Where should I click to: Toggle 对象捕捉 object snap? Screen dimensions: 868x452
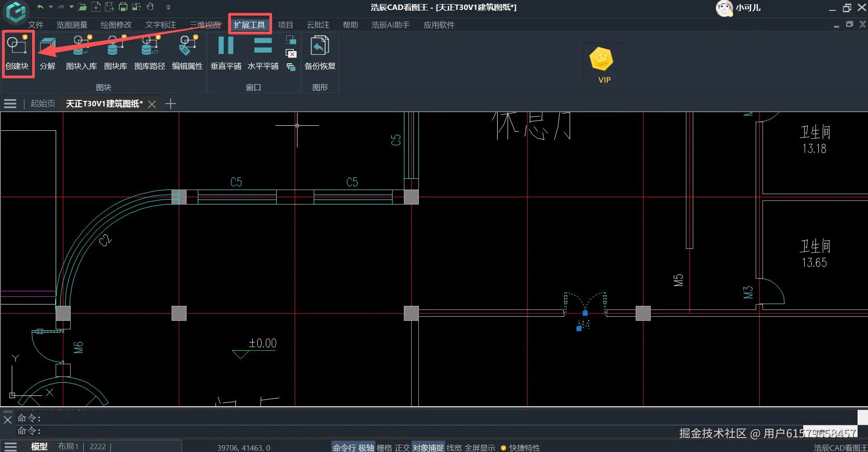pyautogui.click(x=428, y=447)
